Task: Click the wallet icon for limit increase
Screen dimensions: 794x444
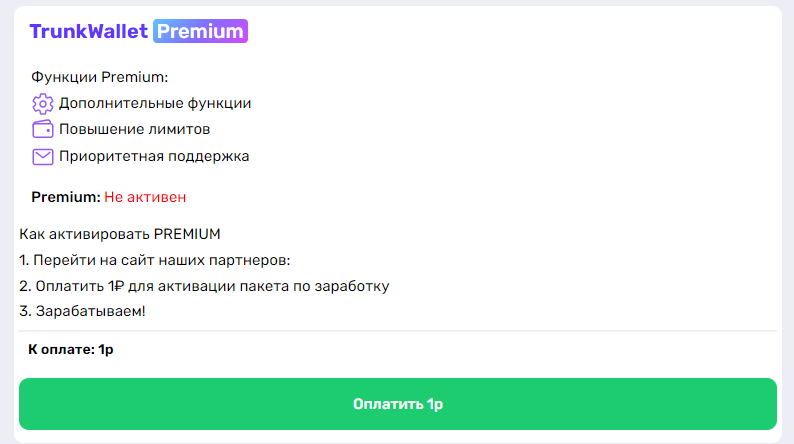Action: 42,129
